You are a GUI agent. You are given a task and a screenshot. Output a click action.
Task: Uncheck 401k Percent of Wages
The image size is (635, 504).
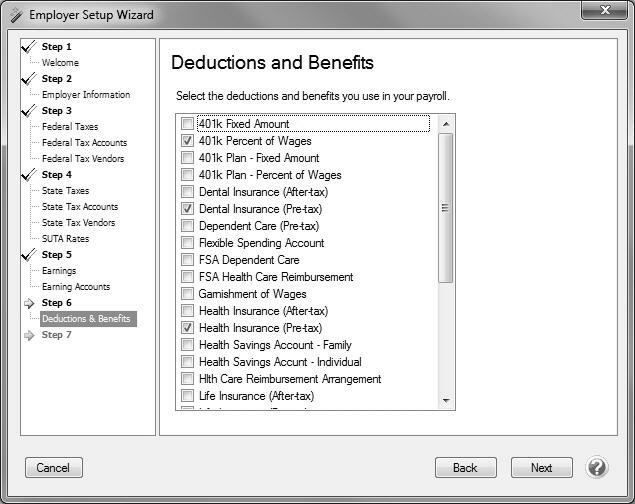point(187,141)
